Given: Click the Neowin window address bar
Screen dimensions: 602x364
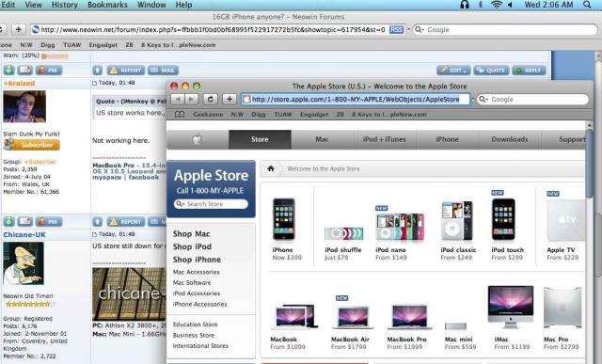Looking at the screenshot, I should coord(218,29).
